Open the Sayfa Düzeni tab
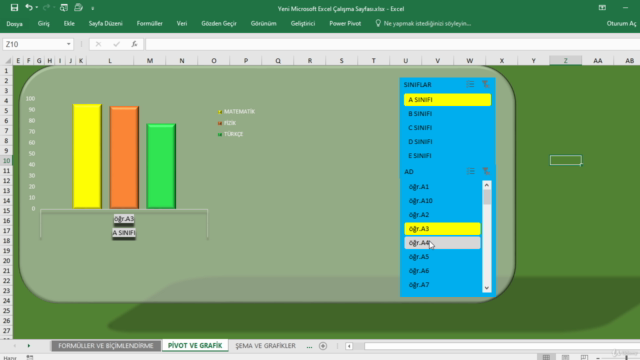Viewport: 640px width, 360px height. click(x=106, y=24)
